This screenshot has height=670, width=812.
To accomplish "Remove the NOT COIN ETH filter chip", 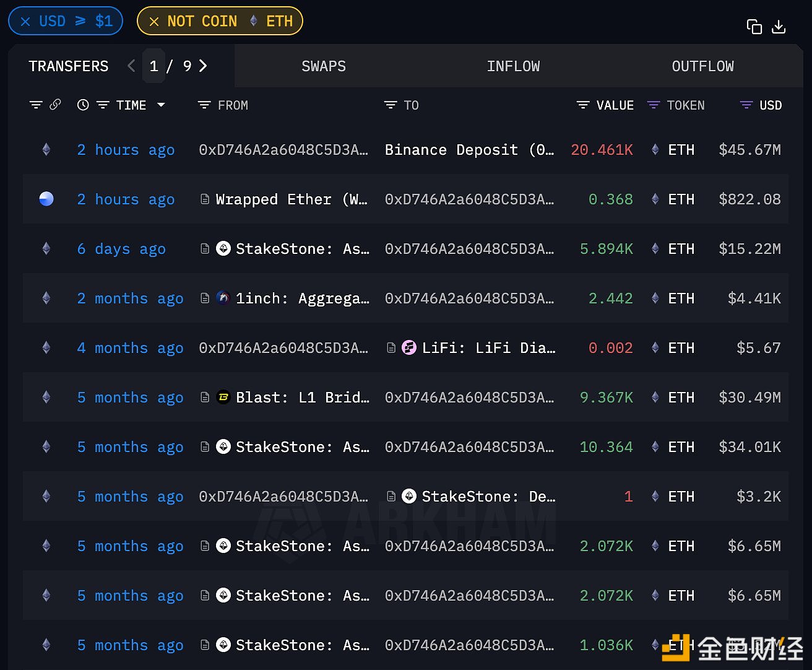I will [x=154, y=22].
